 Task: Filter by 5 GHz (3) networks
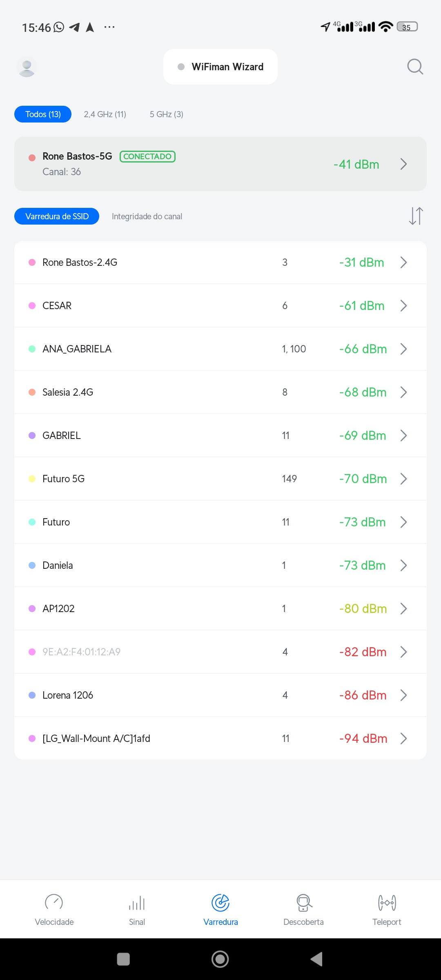tap(166, 114)
